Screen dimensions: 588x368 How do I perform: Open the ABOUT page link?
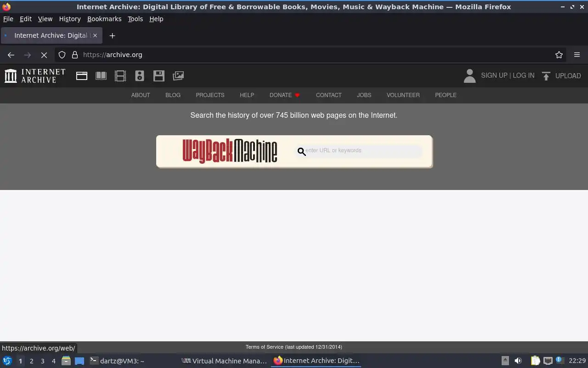click(x=141, y=95)
